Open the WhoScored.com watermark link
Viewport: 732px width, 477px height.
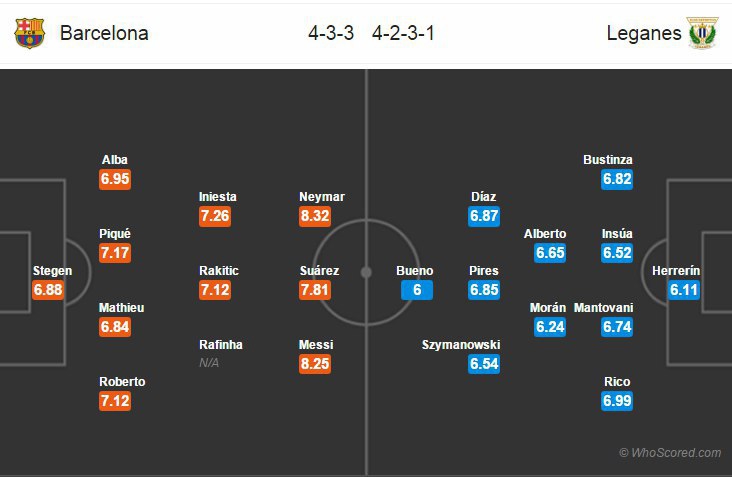coord(669,453)
